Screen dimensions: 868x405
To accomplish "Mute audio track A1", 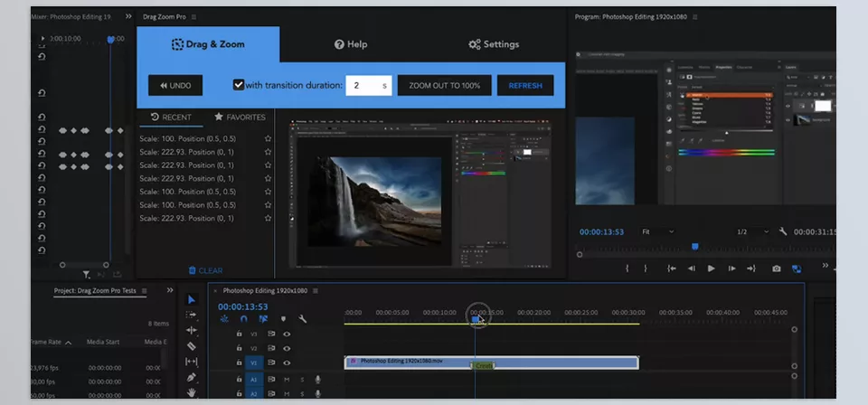I will 287,380.
